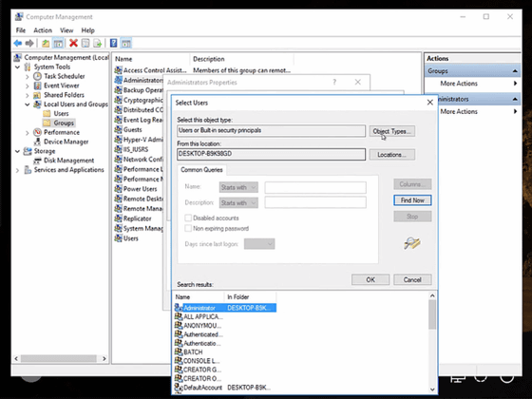The width and height of the screenshot is (532, 399).
Task: Tick the Disabled accounts checkbox
Action: 188,218
